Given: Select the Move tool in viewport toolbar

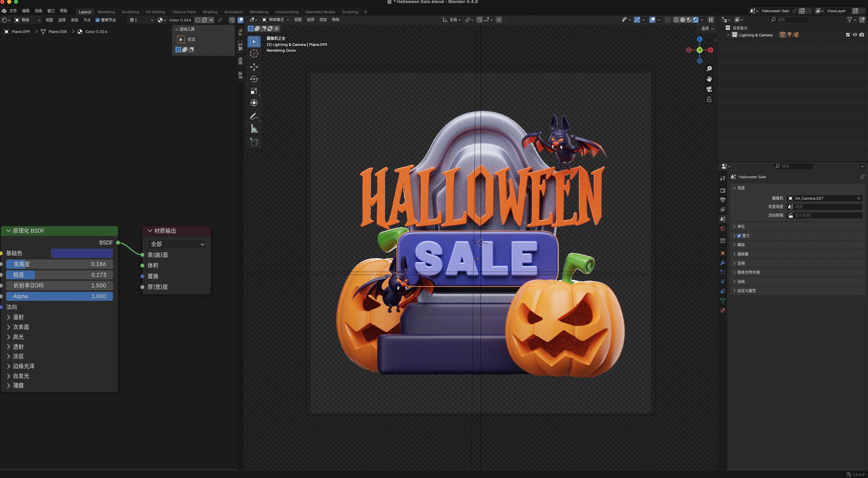Looking at the screenshot, I should tap(254, 67).
